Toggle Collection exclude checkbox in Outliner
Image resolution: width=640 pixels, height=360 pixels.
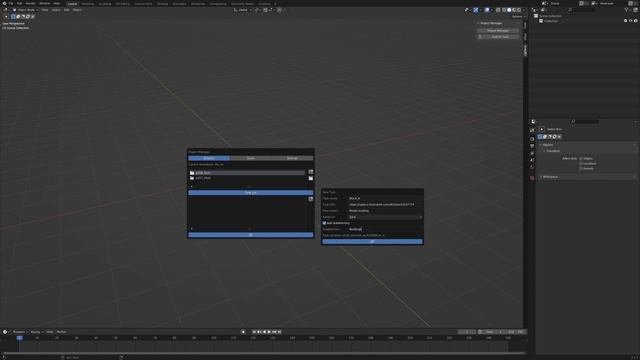coord(625,21)
